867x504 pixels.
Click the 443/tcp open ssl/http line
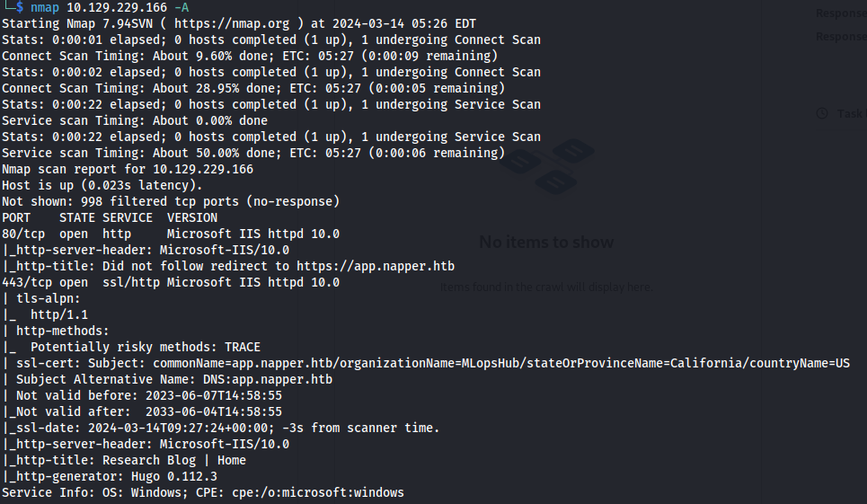(x=171, y=282)
